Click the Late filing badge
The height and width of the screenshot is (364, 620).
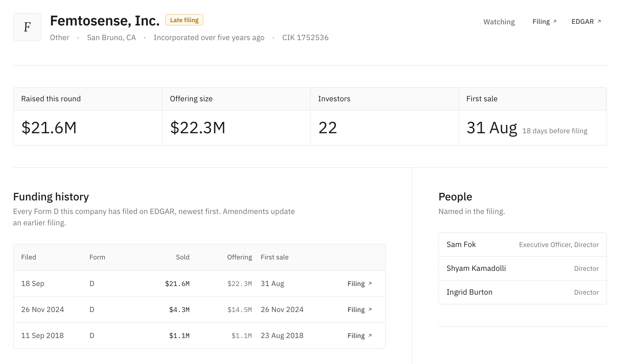coord(184,20)
